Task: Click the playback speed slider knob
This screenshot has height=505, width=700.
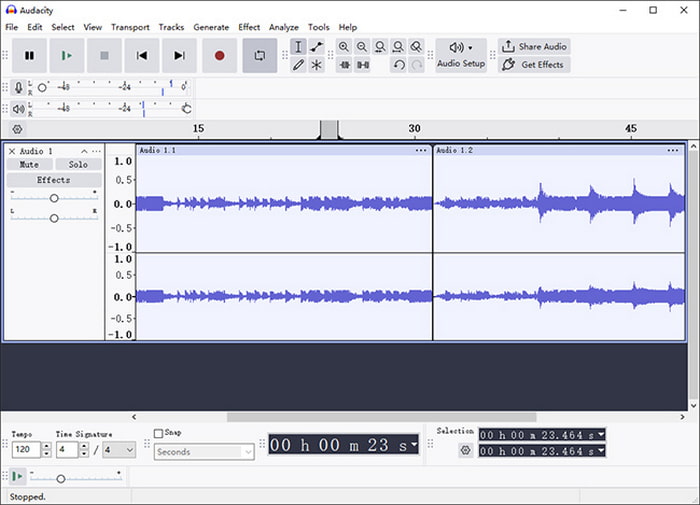Action: 61,479
